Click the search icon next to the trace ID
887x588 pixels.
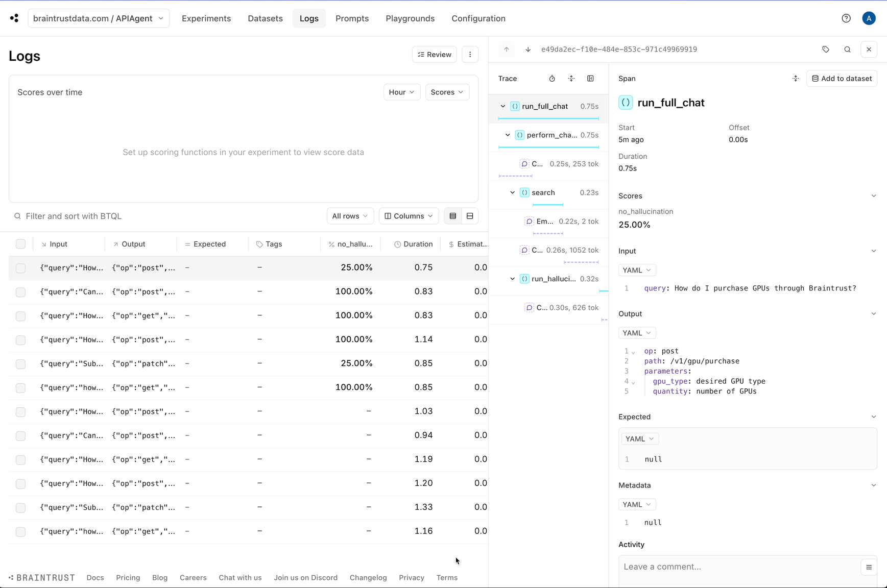pos(847,49)
